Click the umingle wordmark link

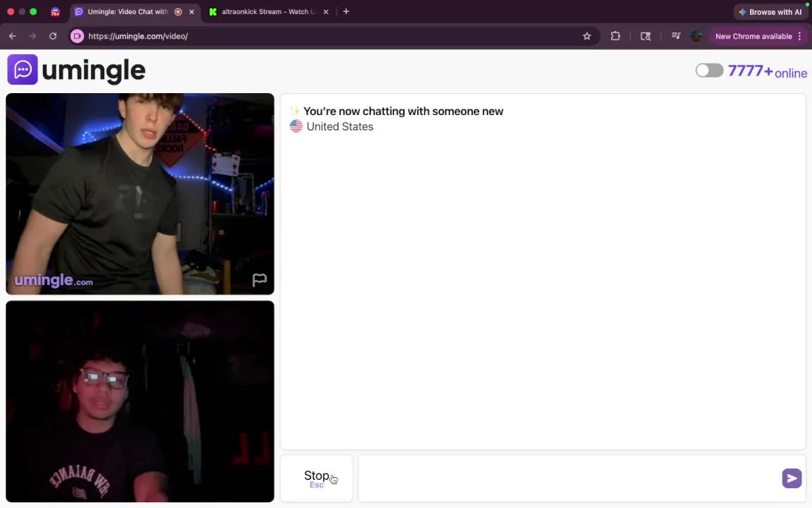pyautogui.click(x=94, y=70)
